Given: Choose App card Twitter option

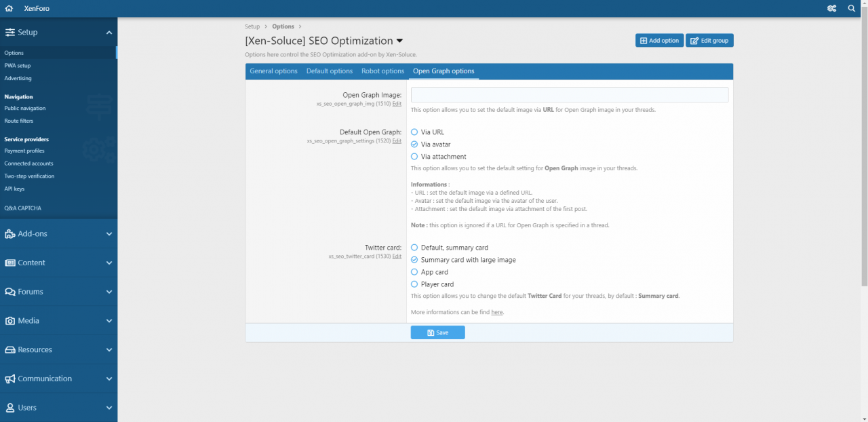Looking at the screenshot, I should point(414,272).
